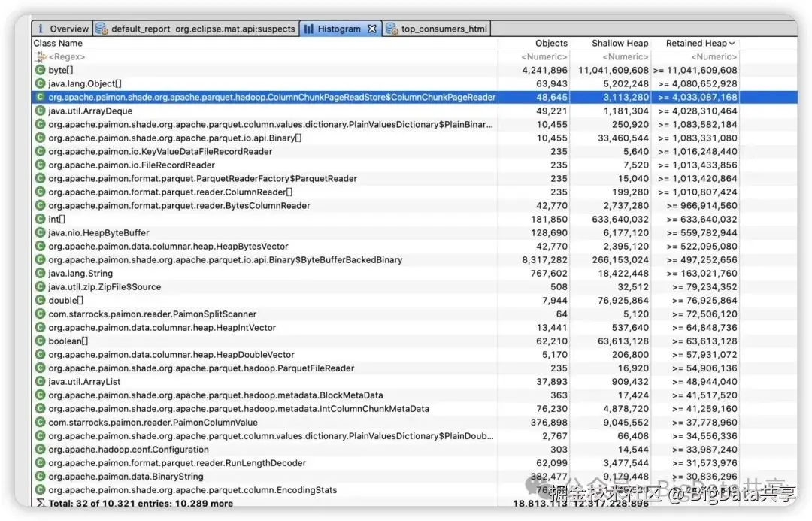
Task: Select the BlockMetaData class name
Action: [x=216, y=395]
